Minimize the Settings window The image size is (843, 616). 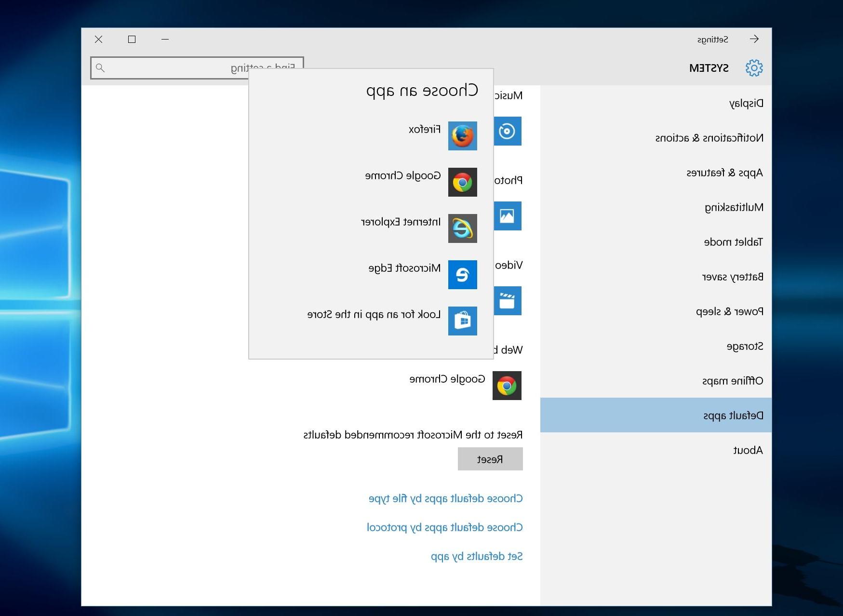tap(165, 39)
